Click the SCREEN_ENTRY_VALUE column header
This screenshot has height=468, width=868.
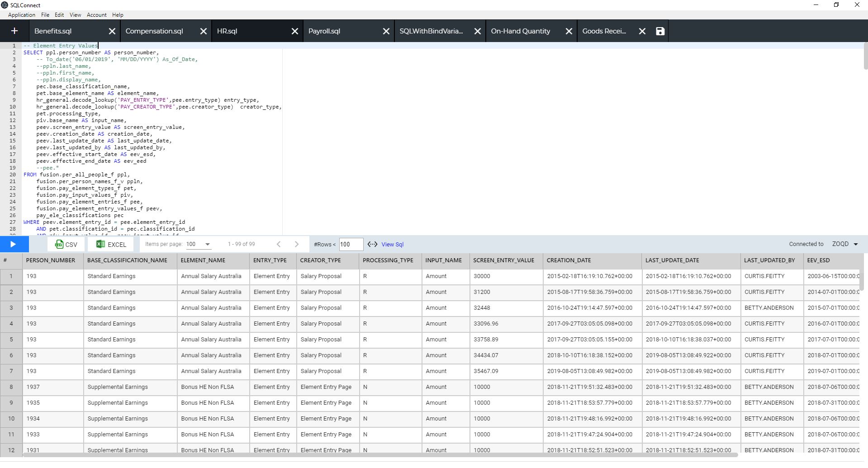(x=506, y=260)
